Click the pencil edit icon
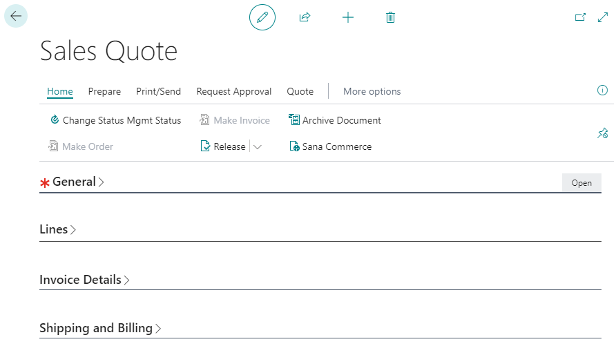 [262, 17]
